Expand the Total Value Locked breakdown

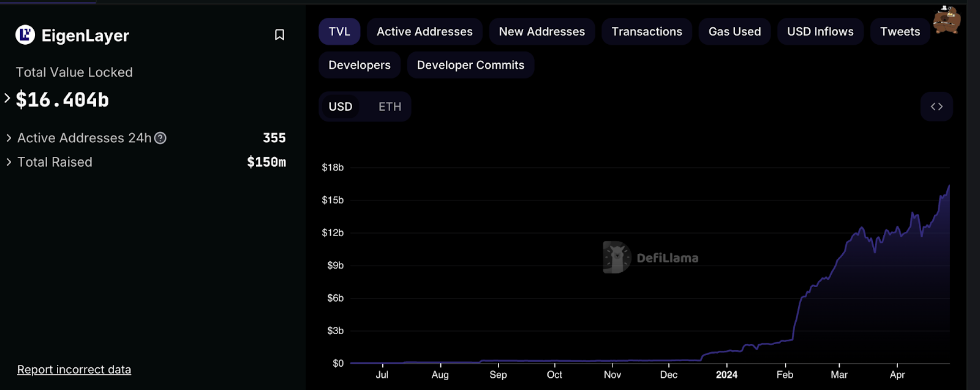(7, 98)
